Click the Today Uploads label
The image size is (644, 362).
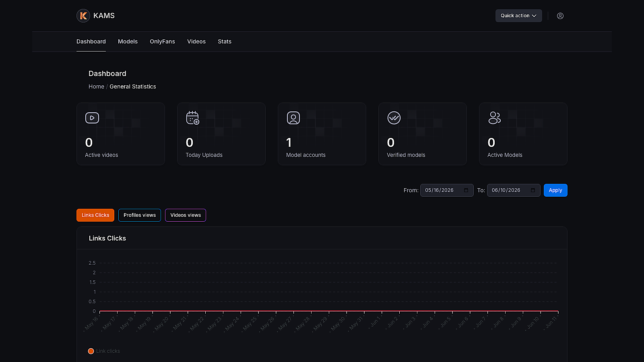pyautogui.click(x=204, y=155)
